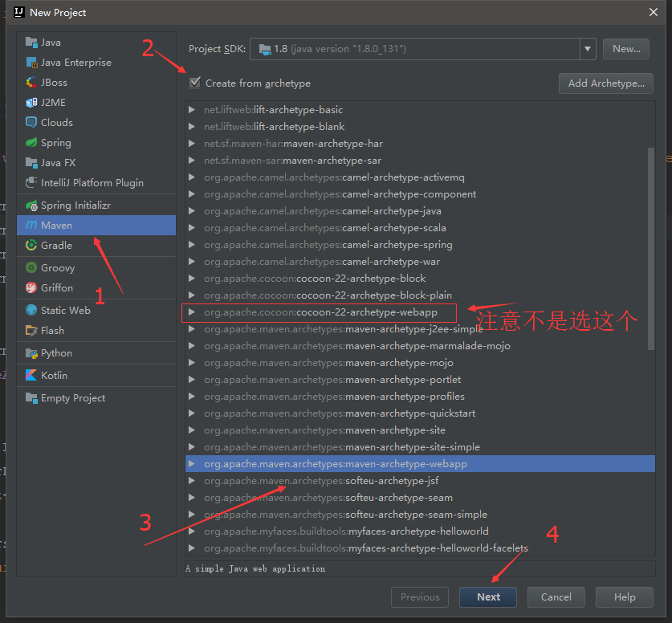Click the archetype list vertical scrollbar
672x623 pixels.
(x=651, y=249)
